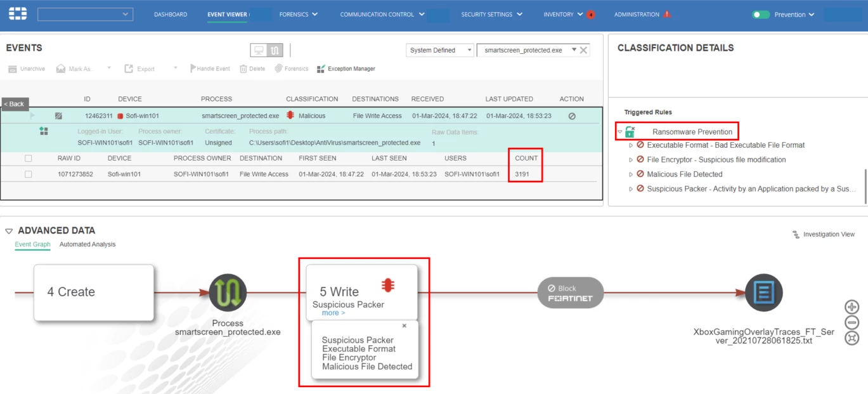Click the block action icon in event row
The width and height of the screenshot is (868, 394).
pos(572,116)
